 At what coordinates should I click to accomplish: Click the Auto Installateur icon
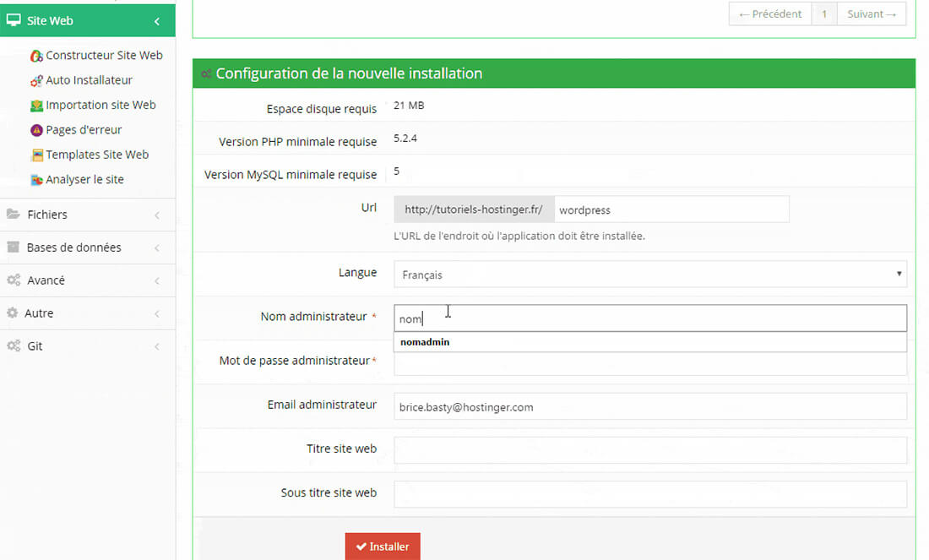point(36,80)
